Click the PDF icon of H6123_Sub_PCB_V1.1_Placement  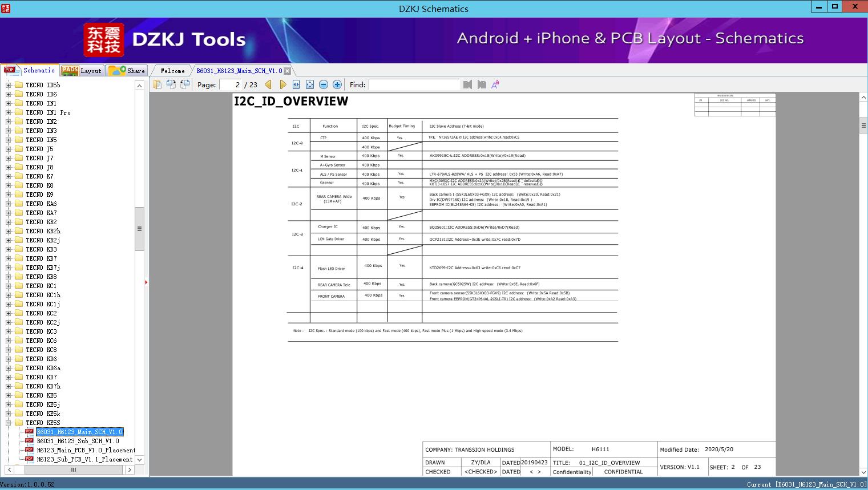(29, 459)
